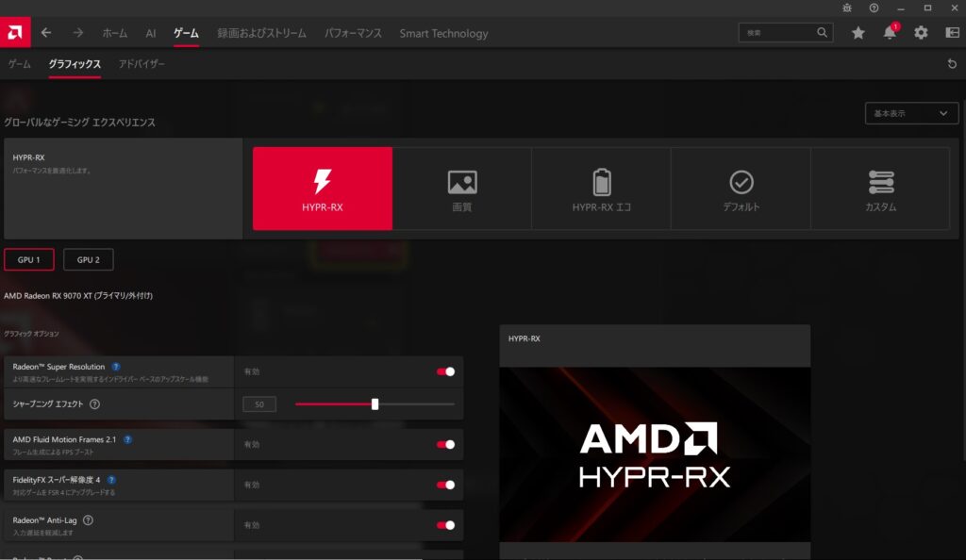Switch to the パフォーマンス menu tab

[x=353, y=33]
